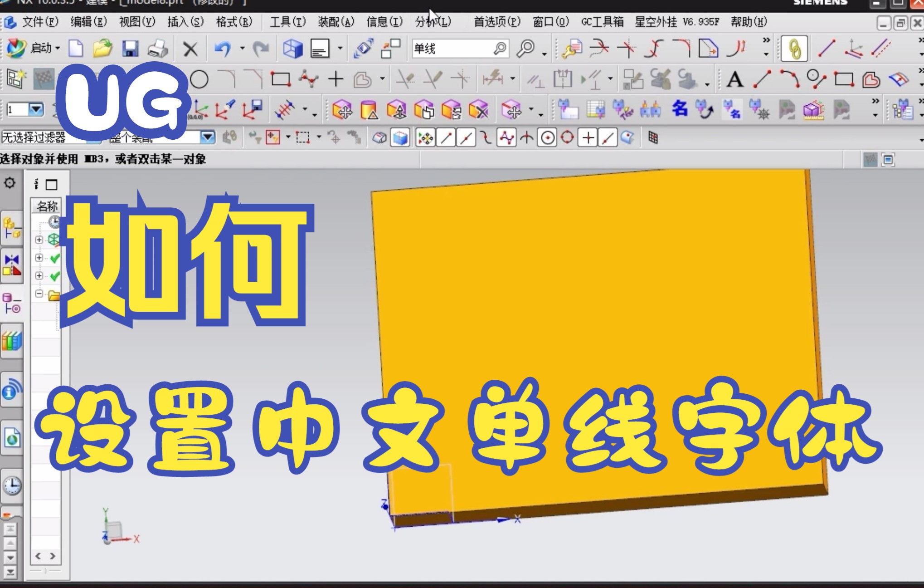
Task: Toggle End Point snap option
Action: coord(446,138)
